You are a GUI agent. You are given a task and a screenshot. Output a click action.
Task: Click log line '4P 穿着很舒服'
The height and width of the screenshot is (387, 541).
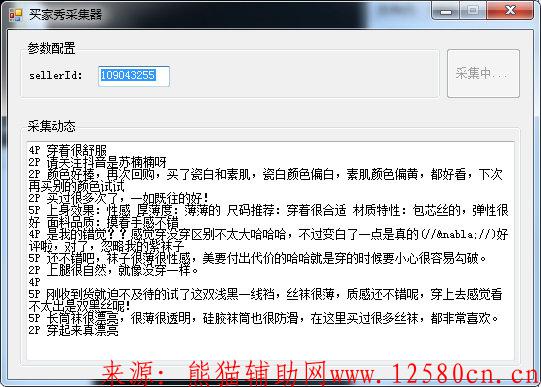pyautogui.click(x=68, y=151)
